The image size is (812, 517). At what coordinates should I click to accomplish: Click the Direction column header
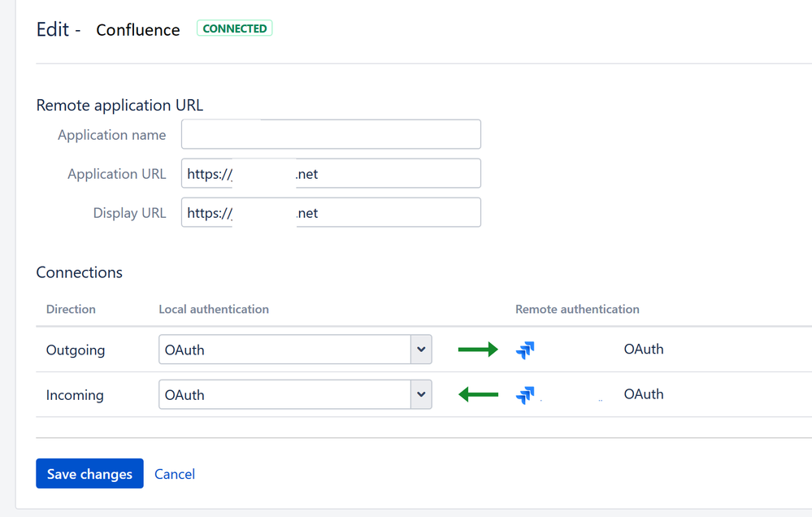point(71,309)
